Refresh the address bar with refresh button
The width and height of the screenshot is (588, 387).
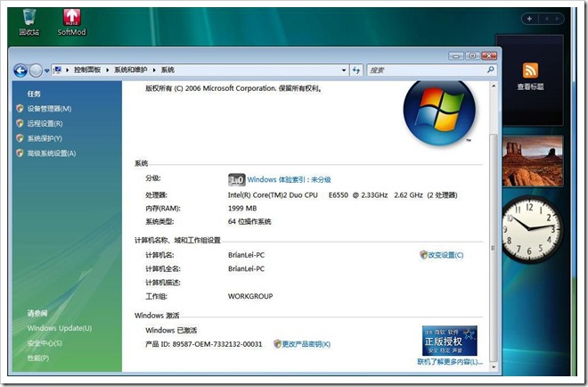[x=356, y=70]
